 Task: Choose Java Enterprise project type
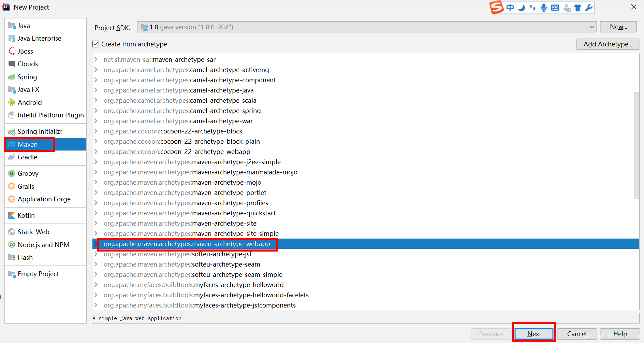[46, 39]
